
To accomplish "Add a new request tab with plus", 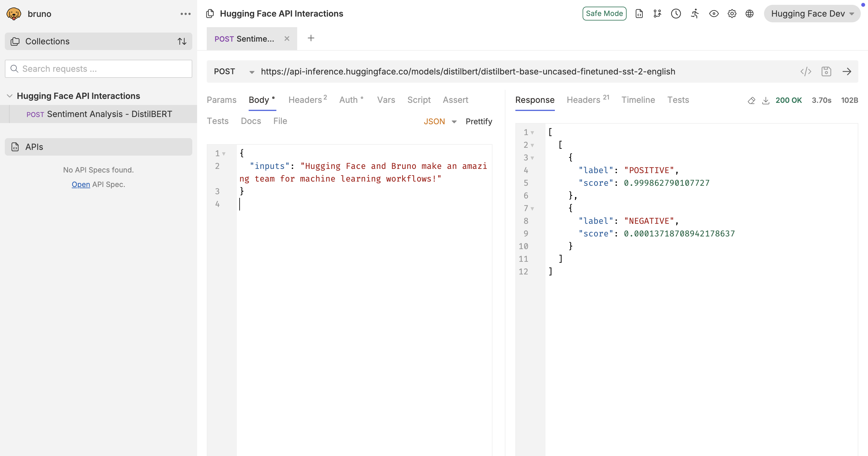I will point(311,38).
